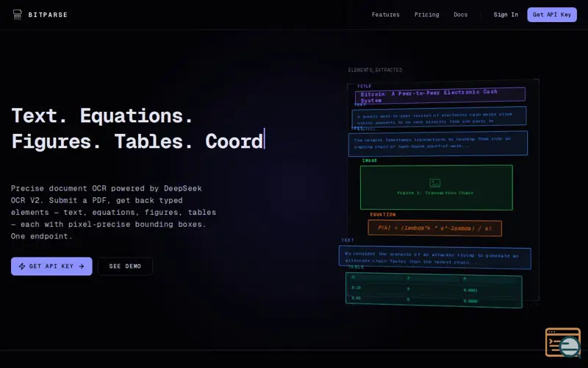Viewport: 588px width, 368px height.
Task: Select the Bitcoin title bounding box
Action: [x=440, y=96]
